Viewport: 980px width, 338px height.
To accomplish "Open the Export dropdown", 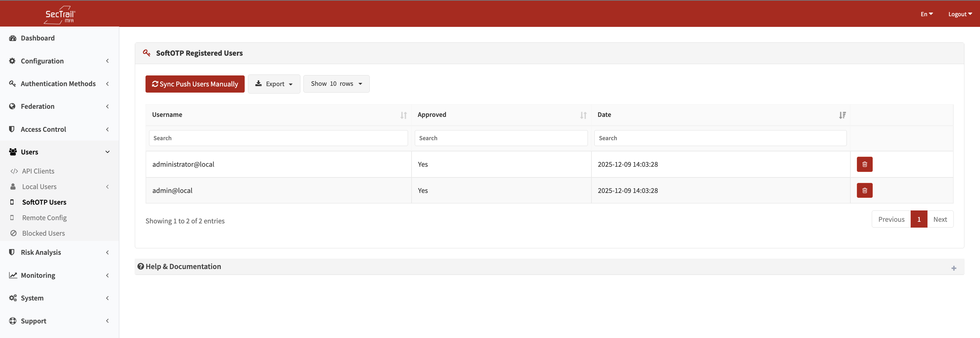I will tap(274, 84).
